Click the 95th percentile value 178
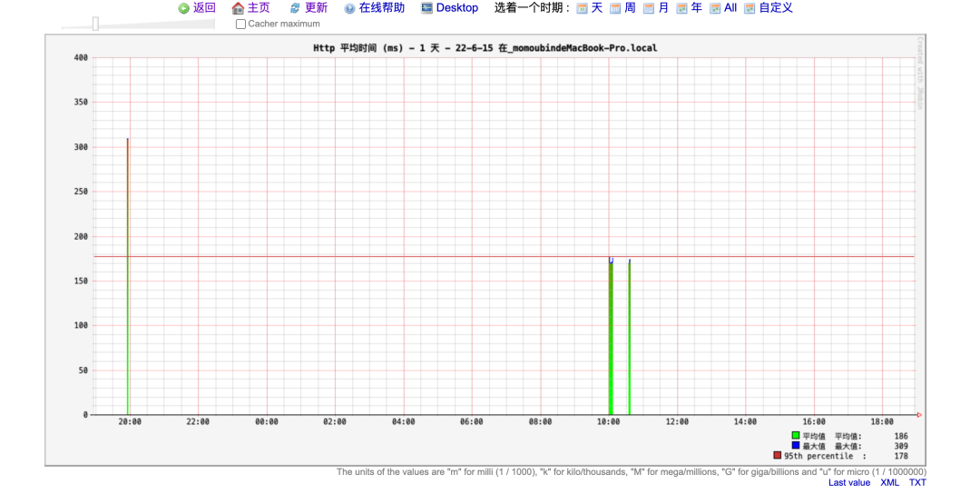The height and width of the screenshot is (504, 980). click(x=901, y=456)
